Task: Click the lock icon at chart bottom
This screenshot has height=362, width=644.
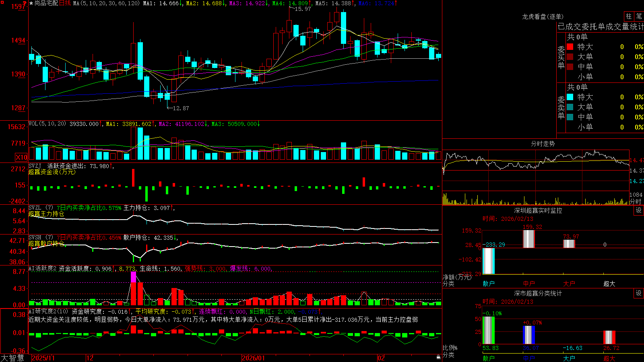Action: coord(438,357)
